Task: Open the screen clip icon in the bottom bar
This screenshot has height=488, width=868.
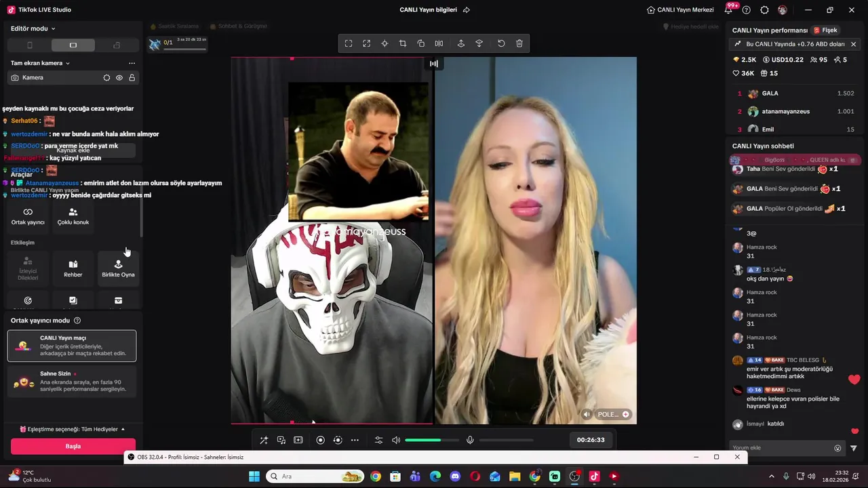Action: point(298,440)
